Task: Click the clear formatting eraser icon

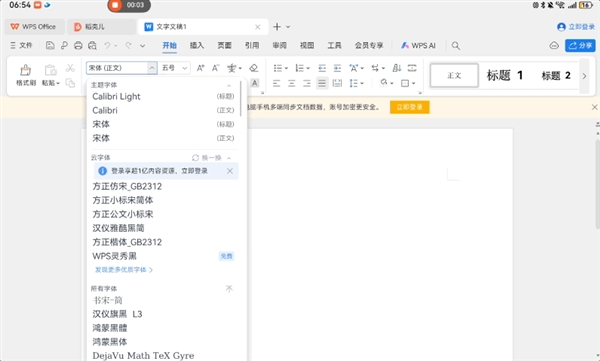Action: 253,68
